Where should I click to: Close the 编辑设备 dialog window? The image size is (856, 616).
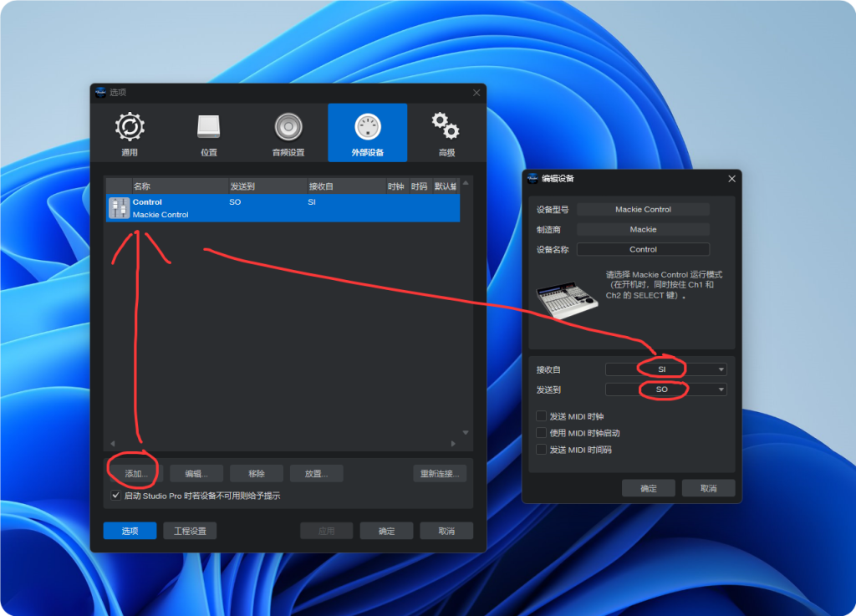pos(732,179)
